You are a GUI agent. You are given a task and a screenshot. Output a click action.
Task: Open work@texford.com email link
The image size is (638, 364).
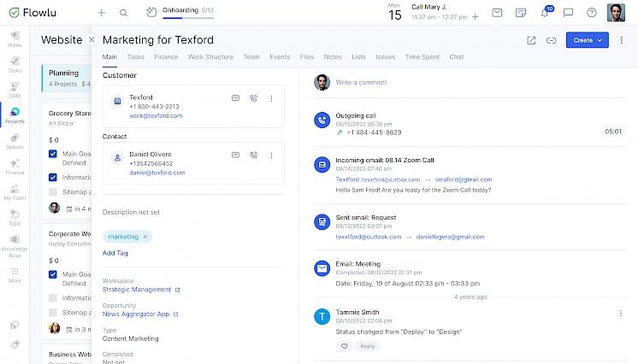[156, 116]
